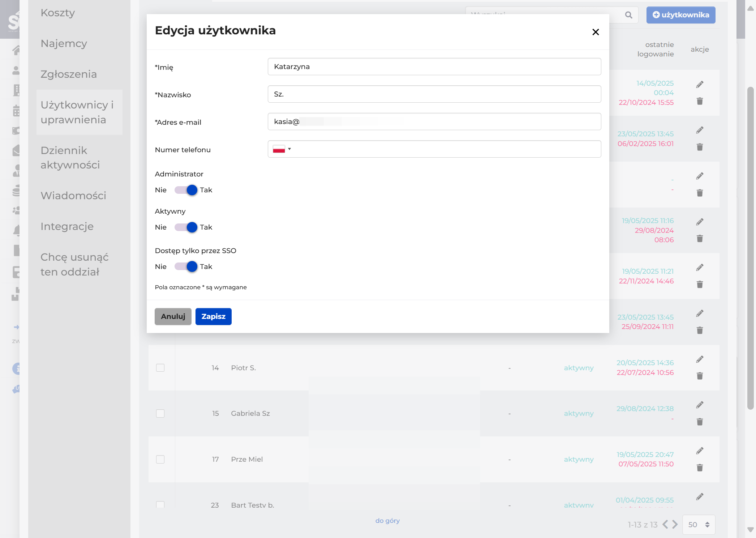The image size is (756, 538).
Task: Delete user Prze Miel with trash icon
Action: [700, 467]
